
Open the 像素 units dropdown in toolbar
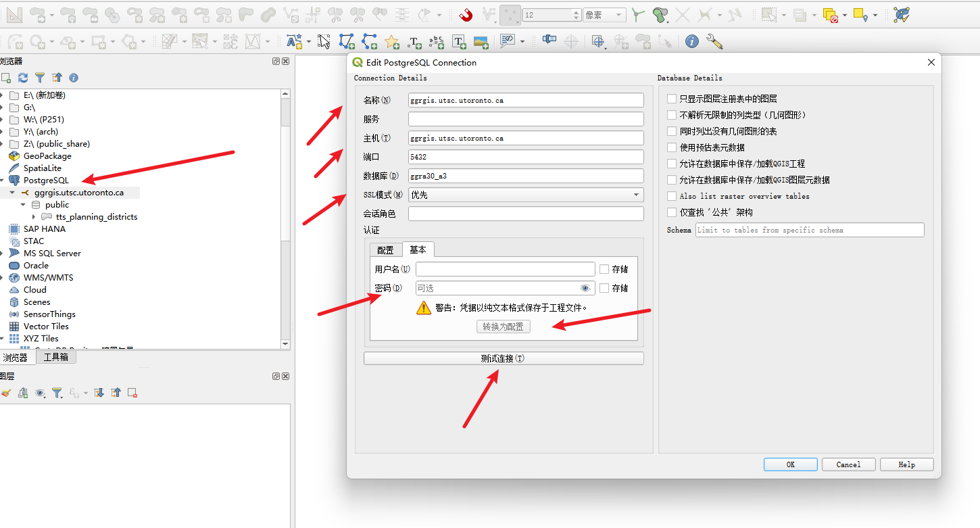pyautogui.click(x=604, y=15)
